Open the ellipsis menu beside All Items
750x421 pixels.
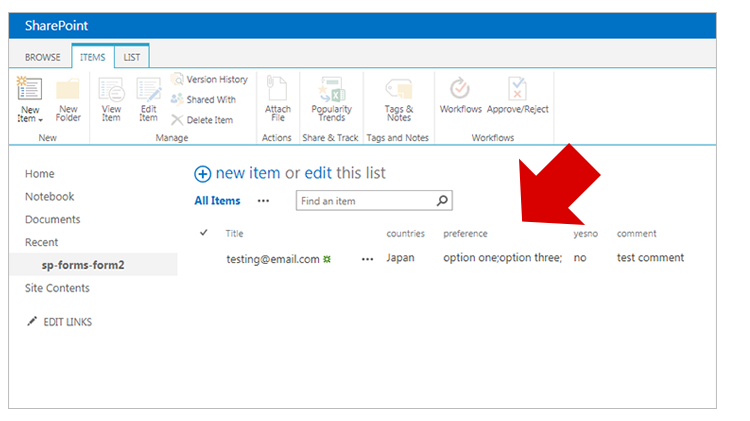pos(263,201)
